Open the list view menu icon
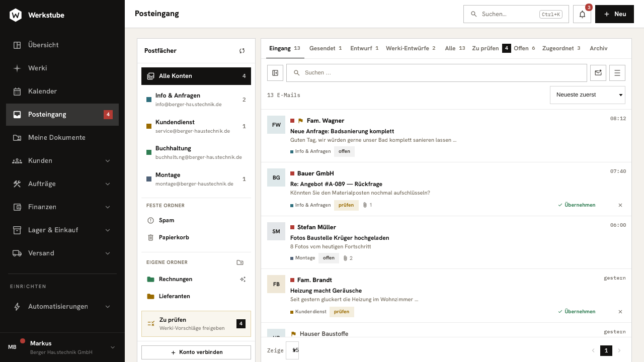This screenshot has width=644, height=362. click(x=617, y=73)
